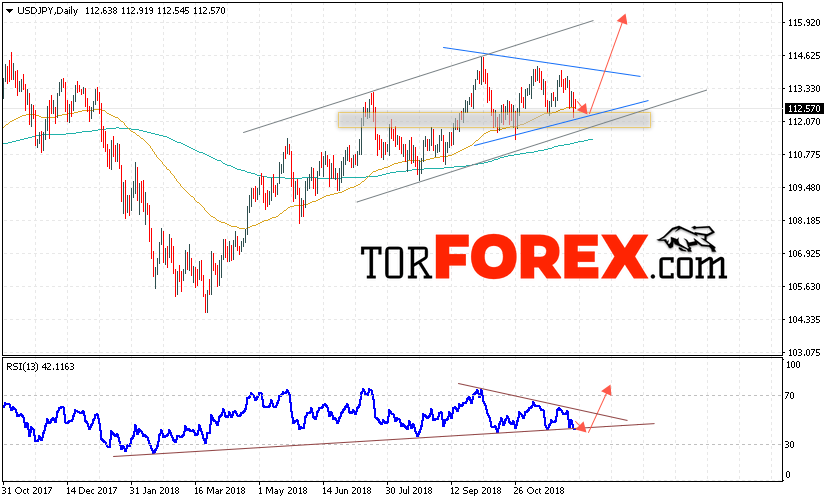Click the 105.630 price axis value

[x=804, y=287]
